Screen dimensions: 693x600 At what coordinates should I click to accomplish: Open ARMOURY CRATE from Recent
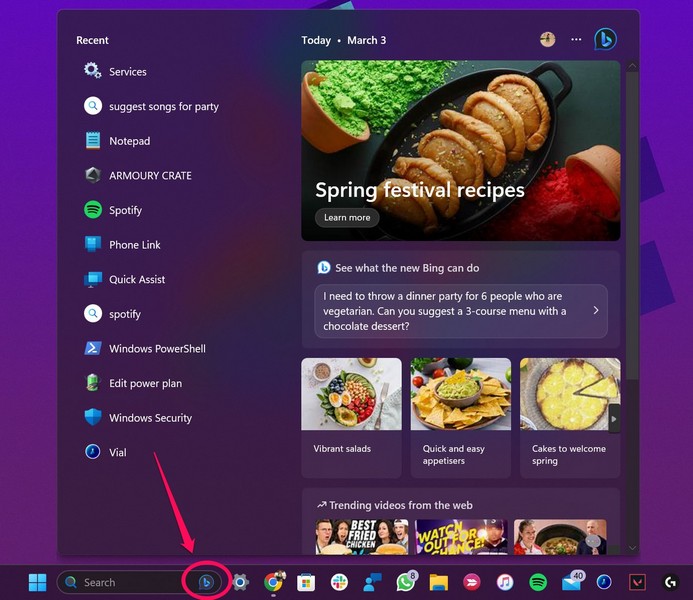coord(138,175)
